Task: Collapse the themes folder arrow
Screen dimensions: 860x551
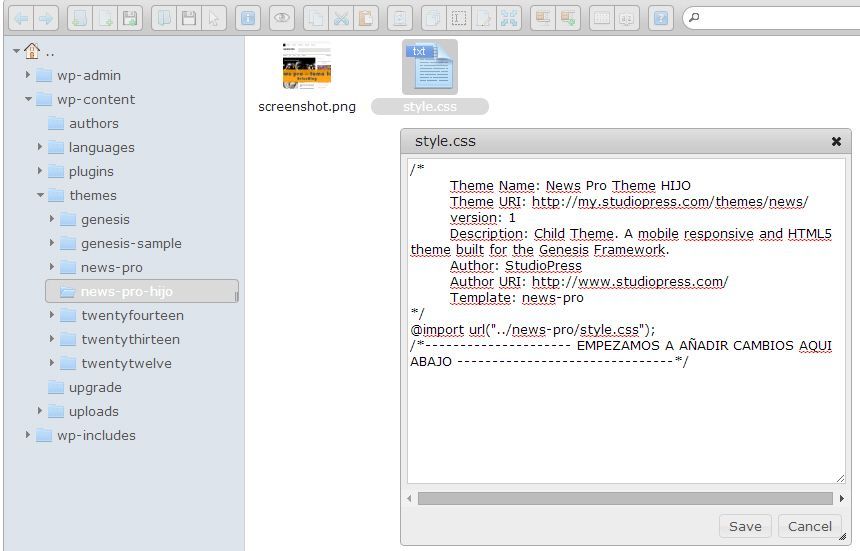Action: tap(40, 195)
